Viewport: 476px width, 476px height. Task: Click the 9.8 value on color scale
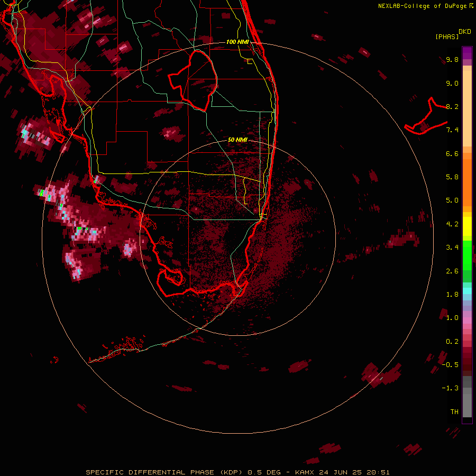point(452,59)
